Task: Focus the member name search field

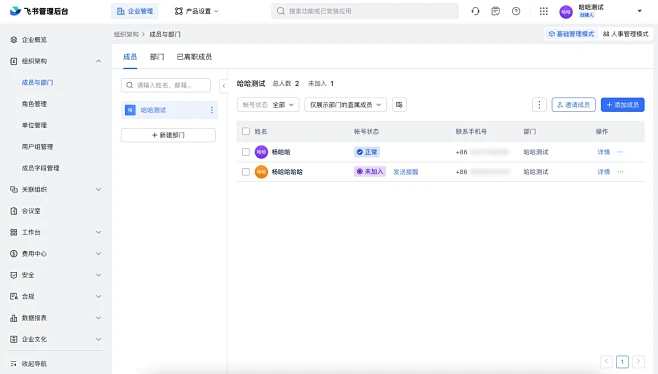Action: pyautogui.click(x=166, y=85)
